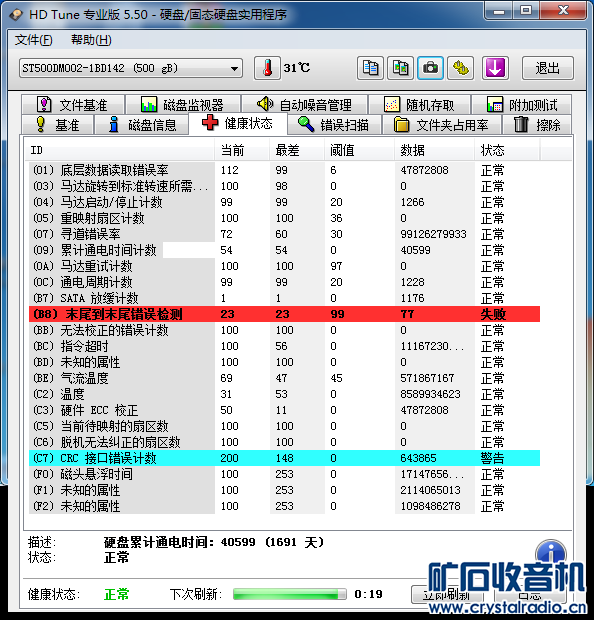Click the 状态 column header
This screenshot has height=620, width=594.
point(507,150)
